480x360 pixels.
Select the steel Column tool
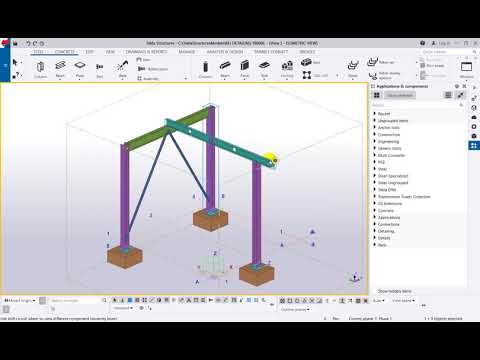(x=40, y=69)
